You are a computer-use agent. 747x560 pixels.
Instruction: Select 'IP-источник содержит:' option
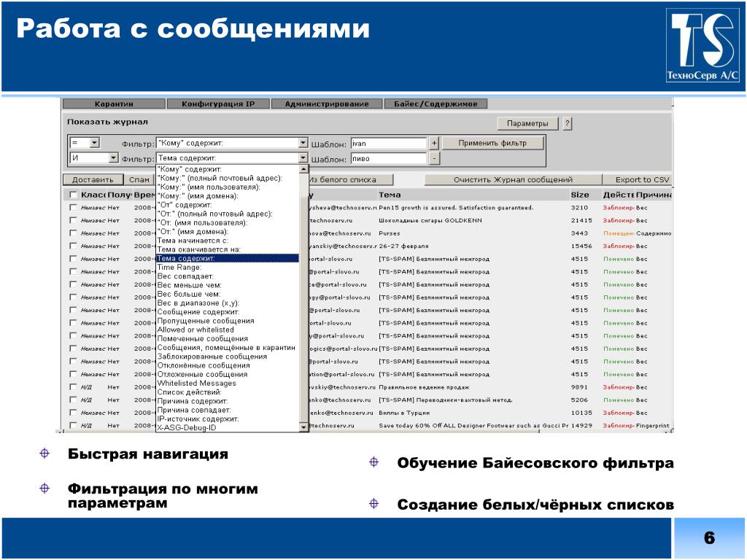tap(228, 419)
